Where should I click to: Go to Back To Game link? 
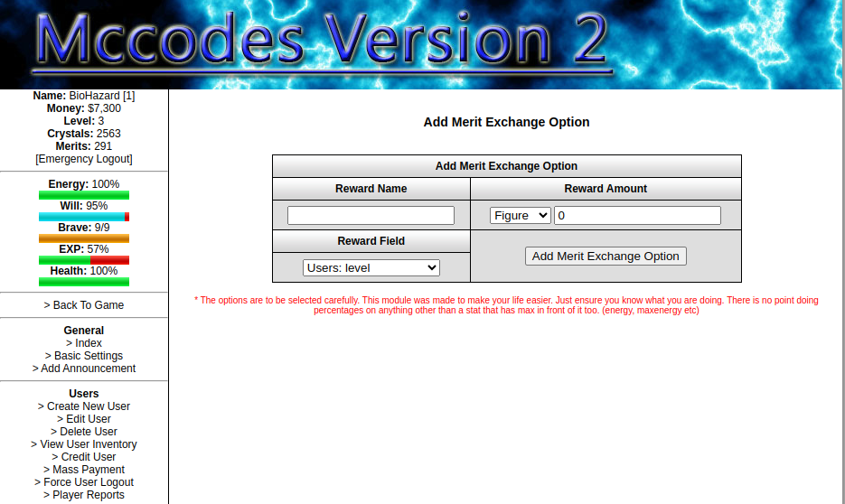(84, 305)
